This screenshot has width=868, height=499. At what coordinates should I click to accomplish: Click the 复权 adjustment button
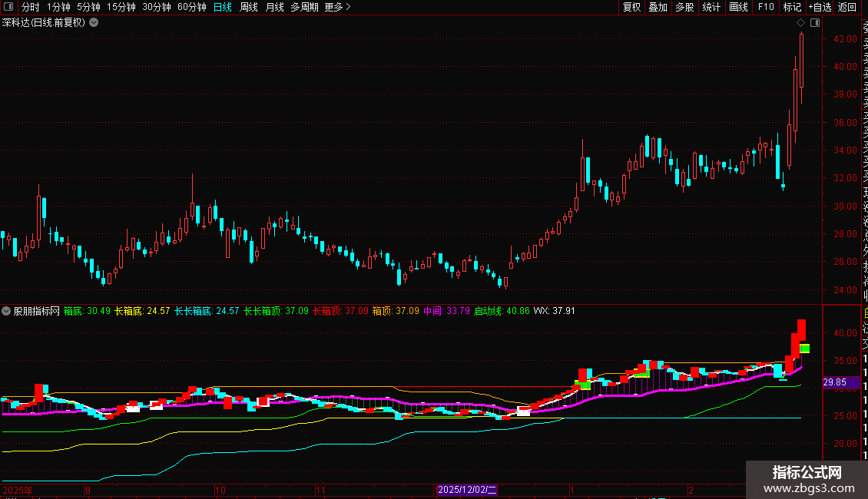pos(631,7)
